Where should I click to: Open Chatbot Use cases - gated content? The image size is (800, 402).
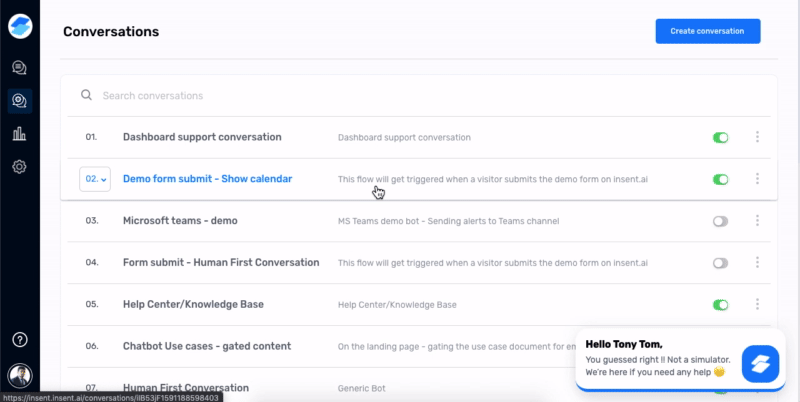(x=207, y=346)
